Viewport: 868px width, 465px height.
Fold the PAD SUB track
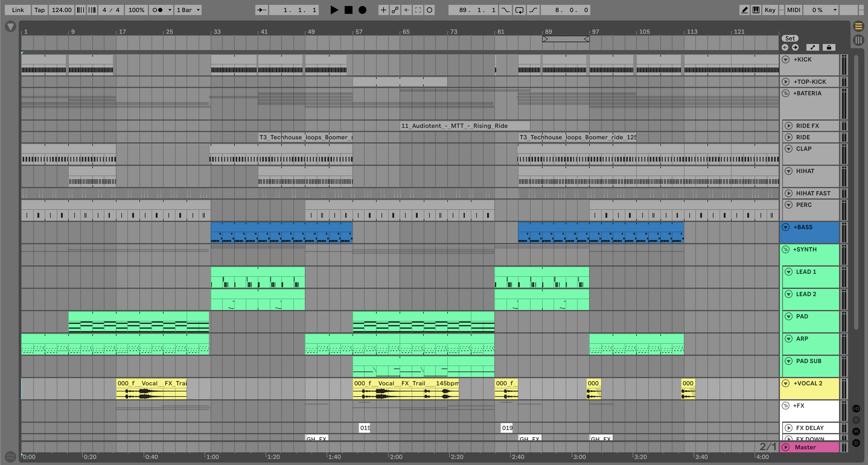coord(789,361)
